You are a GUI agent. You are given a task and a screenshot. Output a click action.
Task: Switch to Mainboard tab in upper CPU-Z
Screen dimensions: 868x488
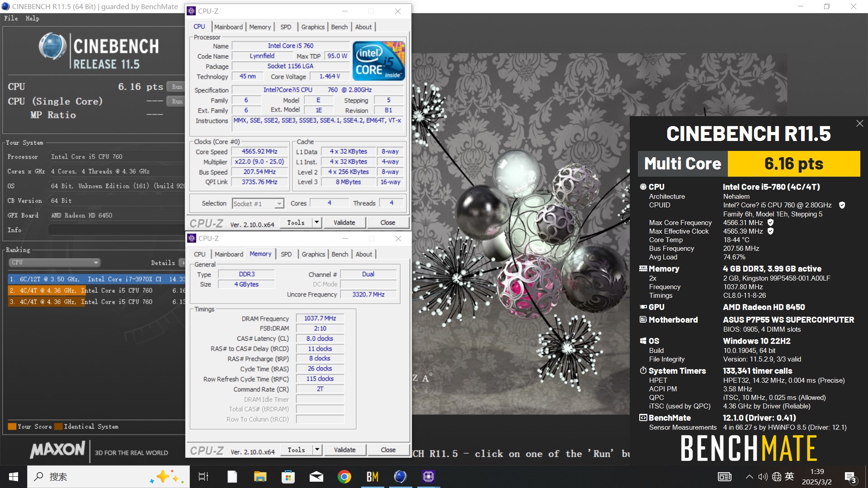(x=228, y=27)
